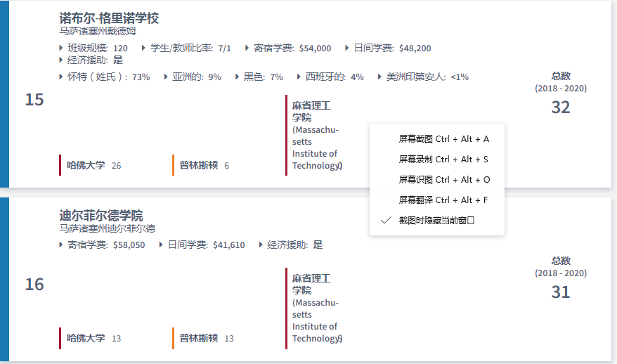The width and height of the screenshot is (617, 364).
Task: Click the screen capture menu item 屏幕截图
Action: (x=443, y=139)
